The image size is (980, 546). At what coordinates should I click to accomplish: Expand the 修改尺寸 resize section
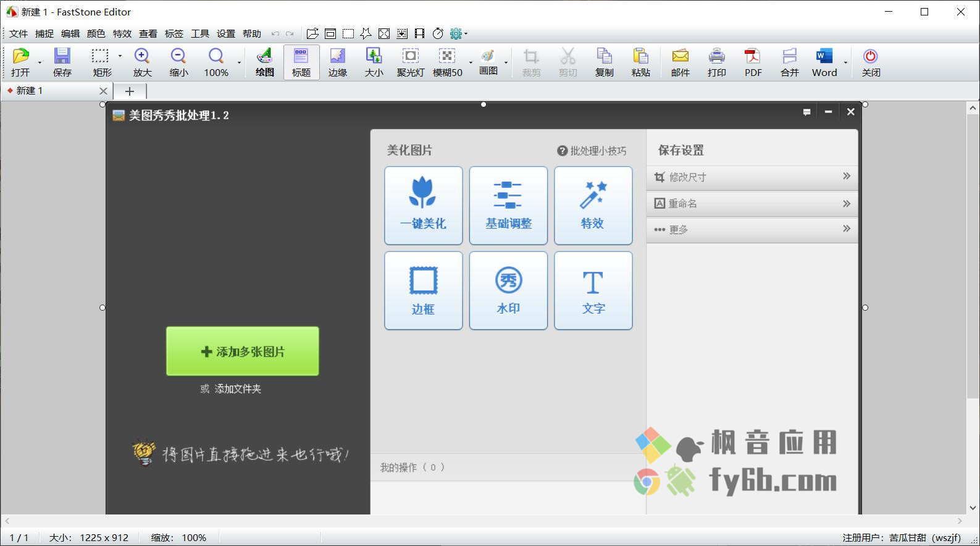pos(752,177)
